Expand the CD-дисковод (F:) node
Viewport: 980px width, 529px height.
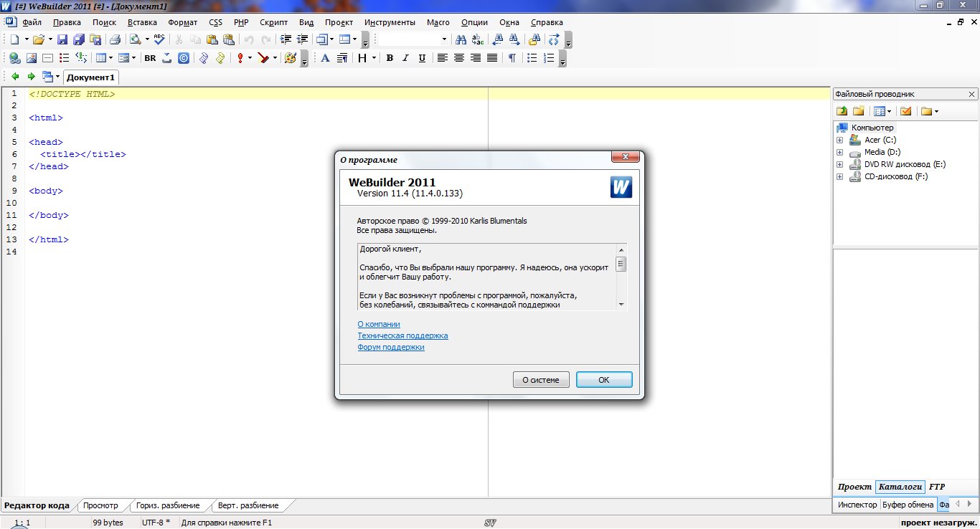839,176
